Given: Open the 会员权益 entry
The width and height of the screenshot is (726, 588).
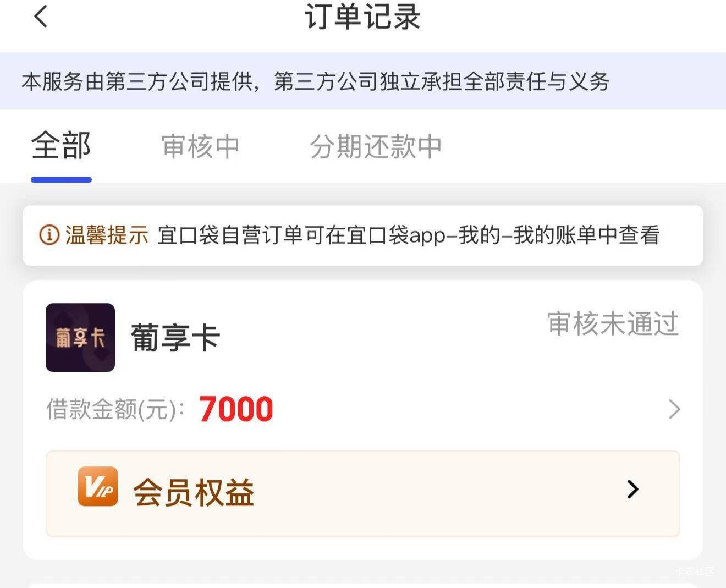Looking at the screenshot, I should click(363, 493).
